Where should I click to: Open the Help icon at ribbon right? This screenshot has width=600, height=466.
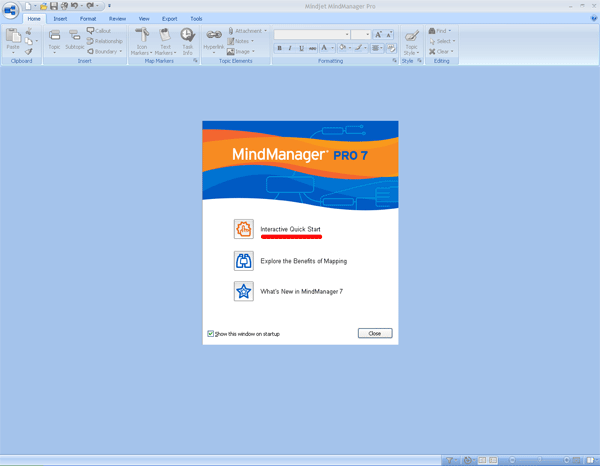(x=594, y=18)
